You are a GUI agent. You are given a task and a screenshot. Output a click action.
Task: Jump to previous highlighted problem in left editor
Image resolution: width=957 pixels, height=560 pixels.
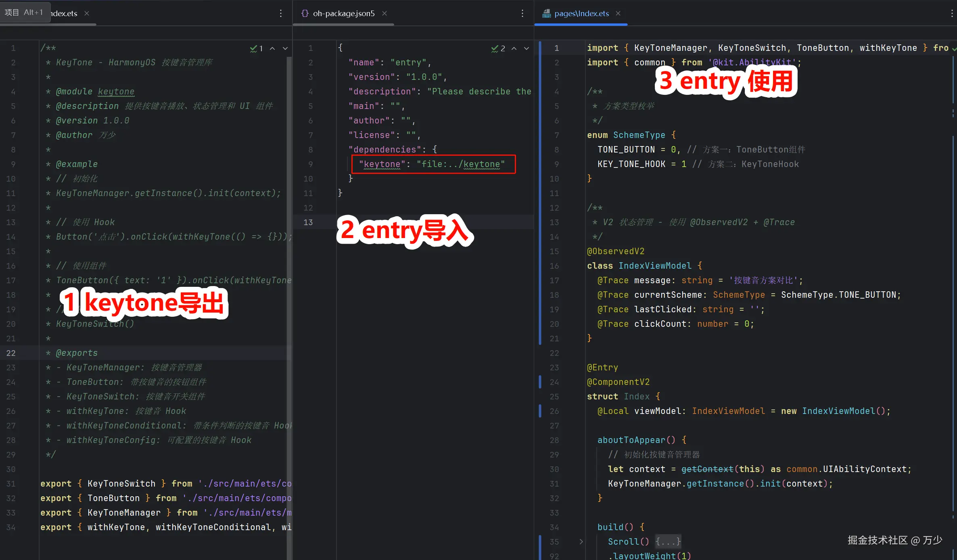[273, 48]
